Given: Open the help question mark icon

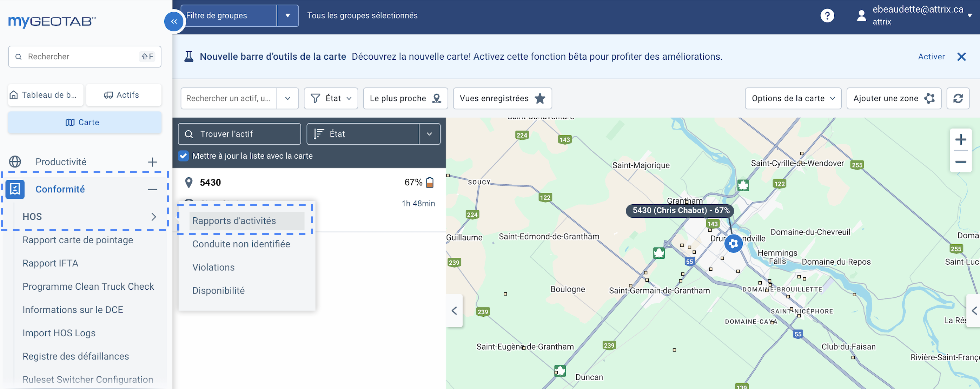Looking at the screenshot, I should [x=827, y=15].
